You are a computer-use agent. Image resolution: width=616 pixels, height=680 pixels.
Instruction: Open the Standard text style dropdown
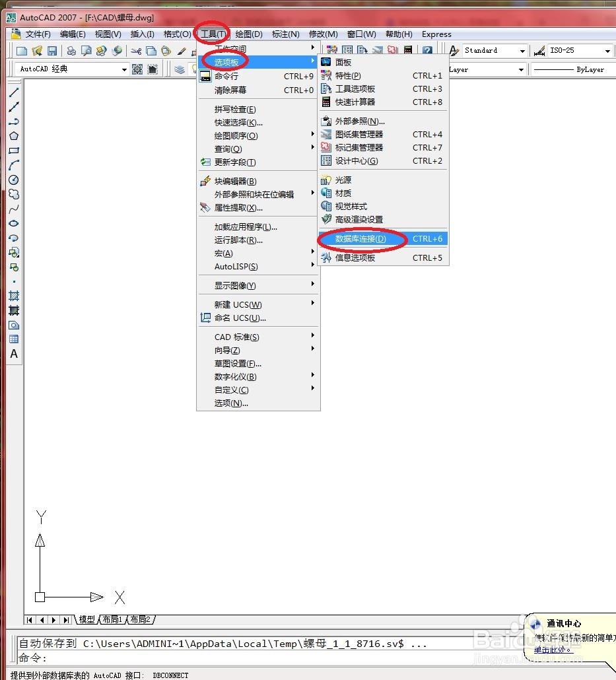pyautogui.click(x=522, y=51)
